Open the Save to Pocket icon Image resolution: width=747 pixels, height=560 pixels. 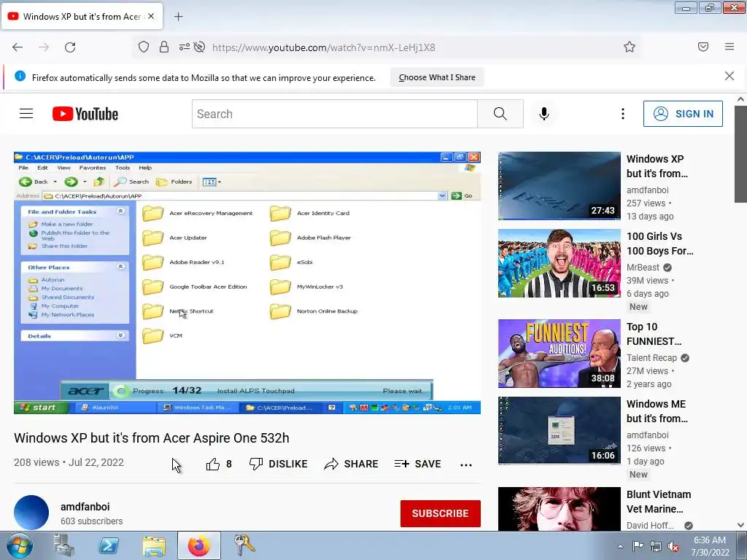click(703, 47)
